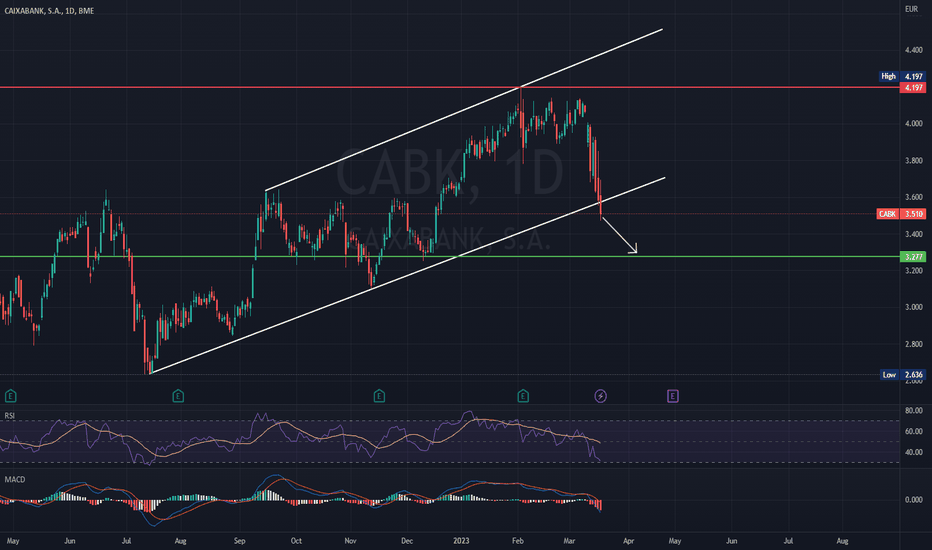Click the 2.800 price axis value

(914, 344)
